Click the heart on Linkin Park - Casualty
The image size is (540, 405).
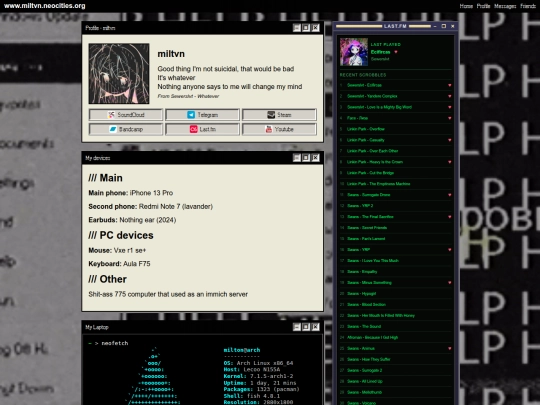[449, 140]
